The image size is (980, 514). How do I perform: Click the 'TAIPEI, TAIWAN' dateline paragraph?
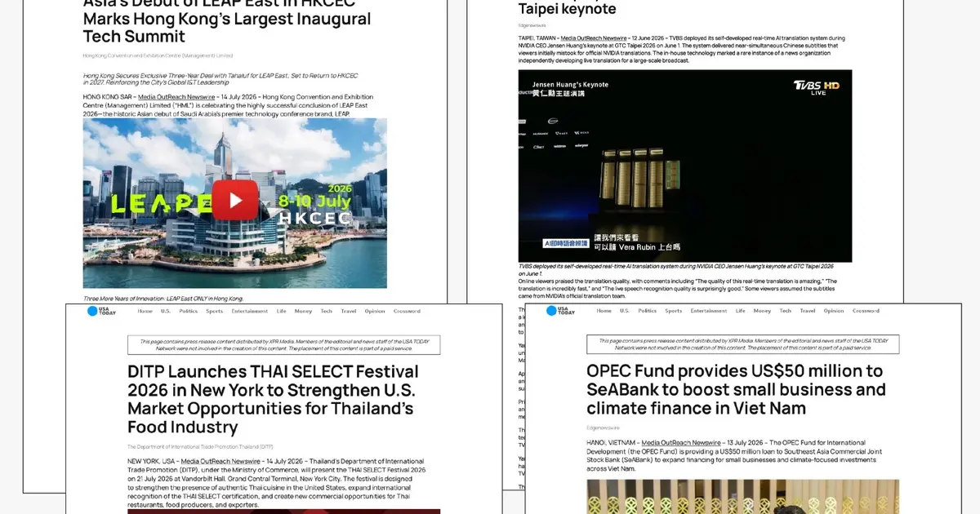pos(682,51)
